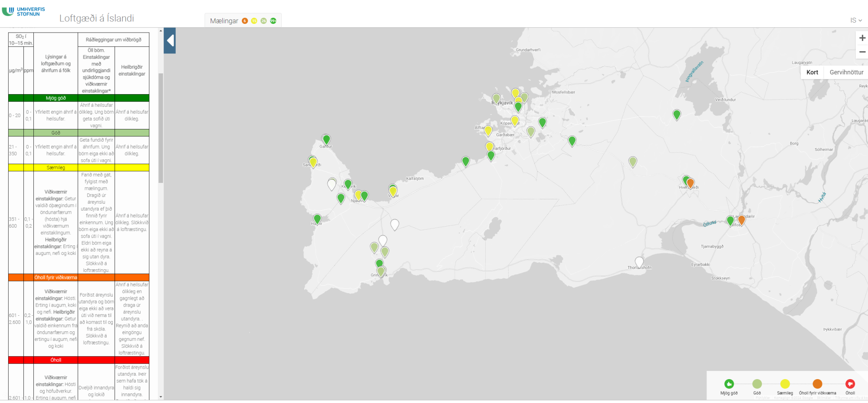Click the Heilbrigðir einstaklingar column header

[132, 70]
